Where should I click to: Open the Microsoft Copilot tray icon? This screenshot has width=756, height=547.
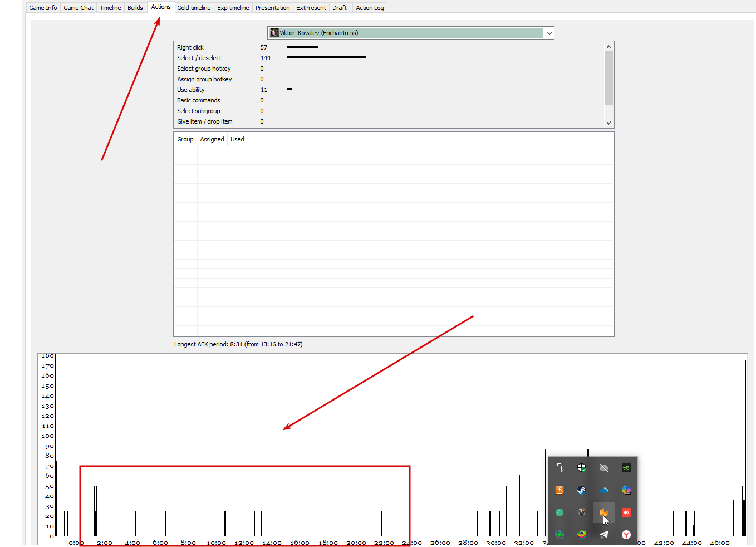626,490
